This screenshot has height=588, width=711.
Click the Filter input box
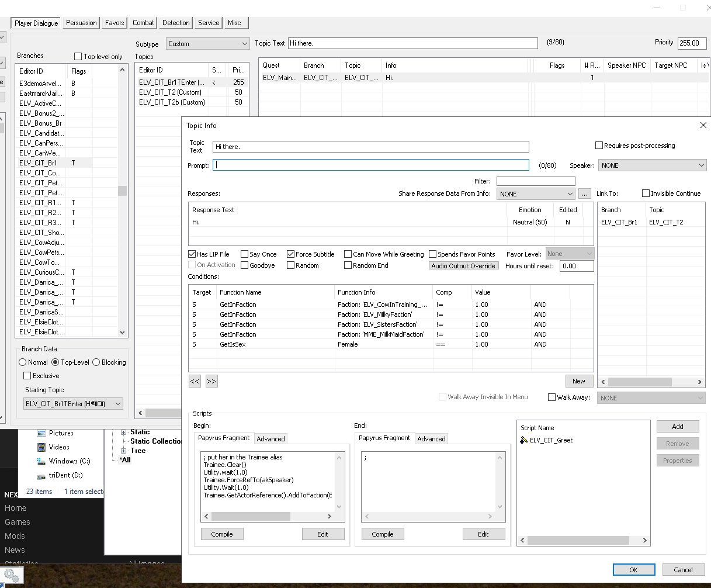click(536, 181)
